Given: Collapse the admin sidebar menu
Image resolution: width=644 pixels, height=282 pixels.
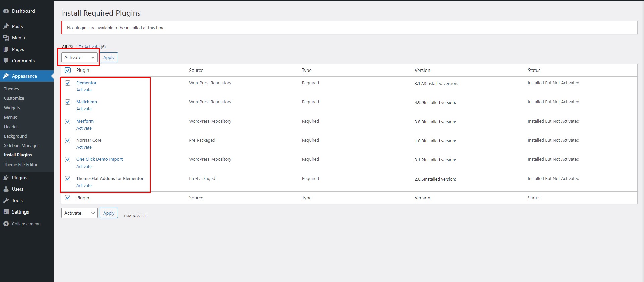Looking at the screenshot, I should [x=26, y=224].
